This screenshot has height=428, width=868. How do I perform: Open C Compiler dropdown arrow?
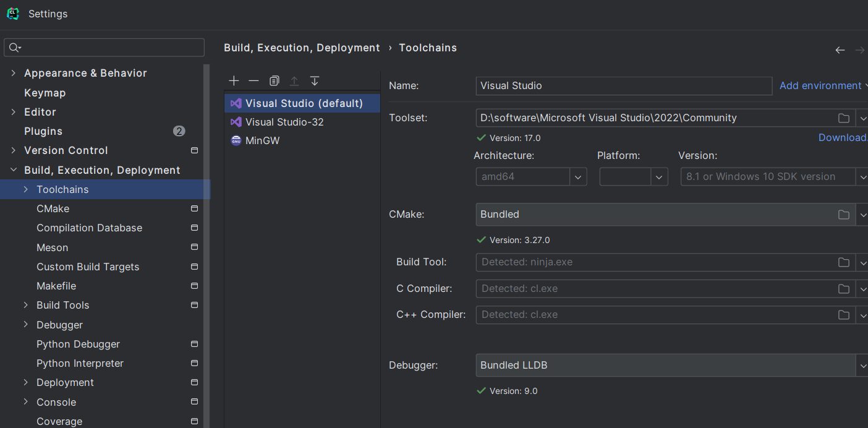(862, 289)
